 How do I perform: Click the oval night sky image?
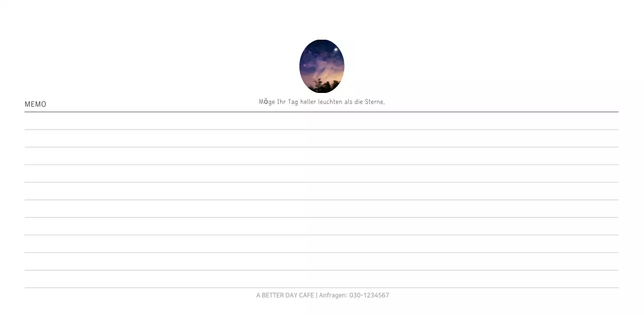(321, 66)
